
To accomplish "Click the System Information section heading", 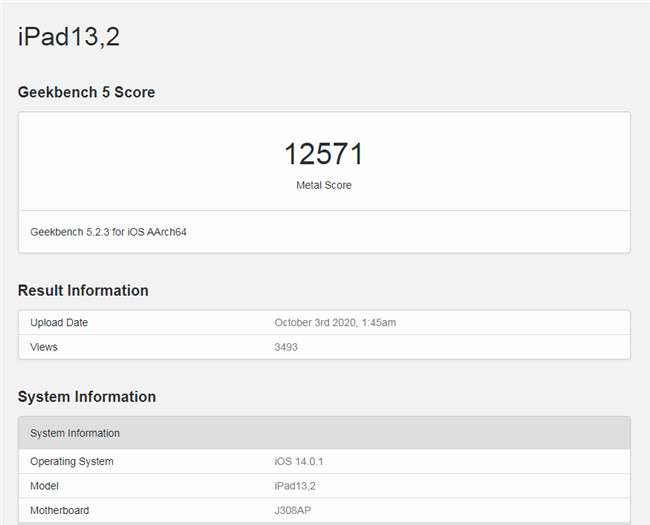I will point(87,396).
